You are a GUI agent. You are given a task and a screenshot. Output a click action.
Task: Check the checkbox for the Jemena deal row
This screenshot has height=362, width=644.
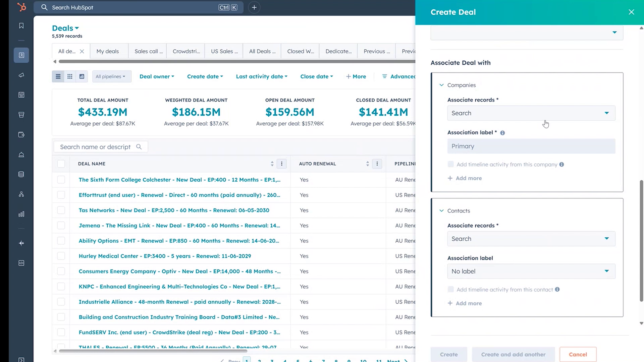(61, 225)
